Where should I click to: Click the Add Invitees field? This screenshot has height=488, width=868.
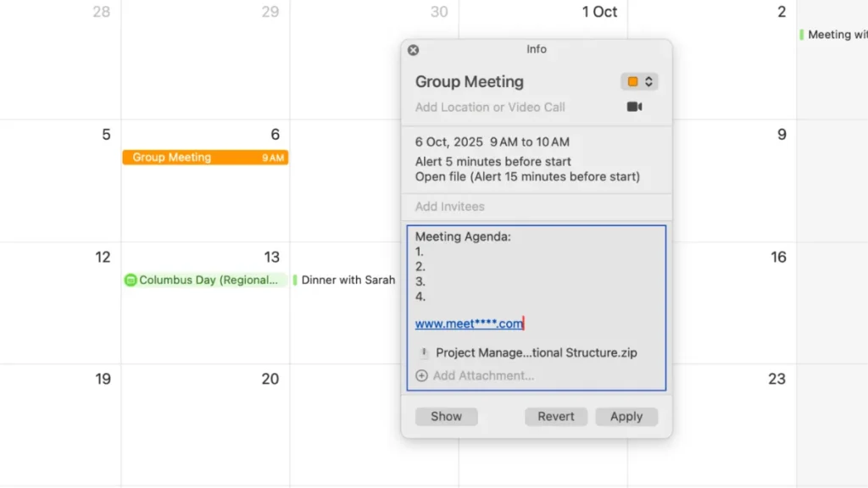pos(450,207)
